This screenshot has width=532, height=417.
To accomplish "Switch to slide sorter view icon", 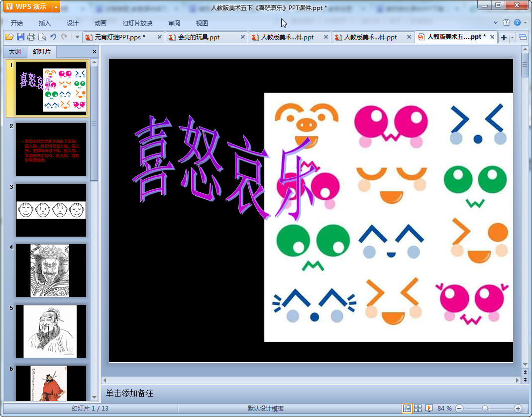I will click(418, 408).
